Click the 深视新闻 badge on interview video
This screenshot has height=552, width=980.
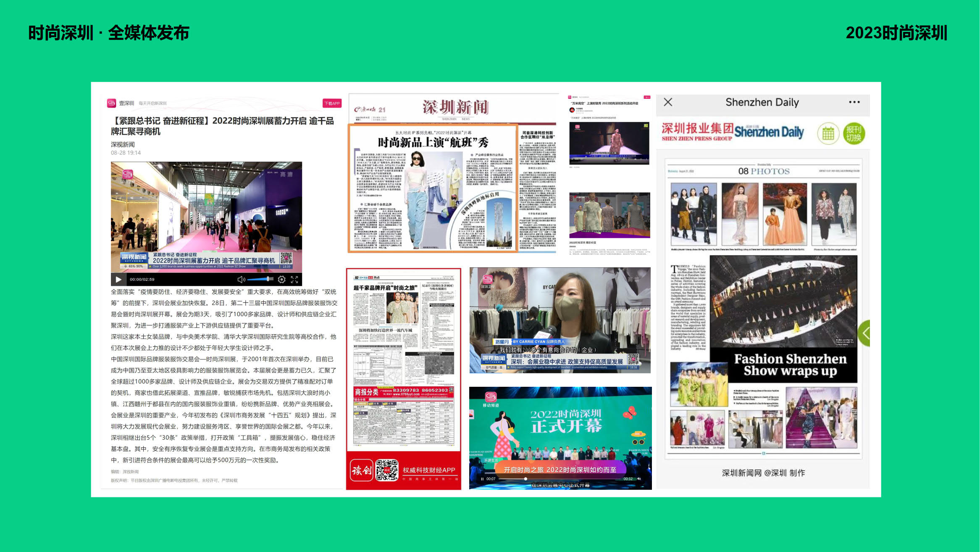[x=494, y=360]
